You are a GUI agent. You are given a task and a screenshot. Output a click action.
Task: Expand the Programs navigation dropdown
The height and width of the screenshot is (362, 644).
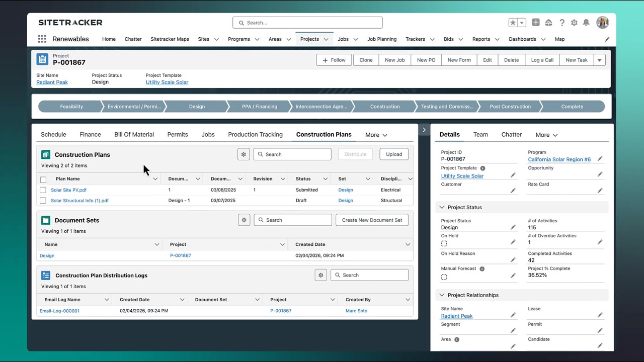pos(257,39)
